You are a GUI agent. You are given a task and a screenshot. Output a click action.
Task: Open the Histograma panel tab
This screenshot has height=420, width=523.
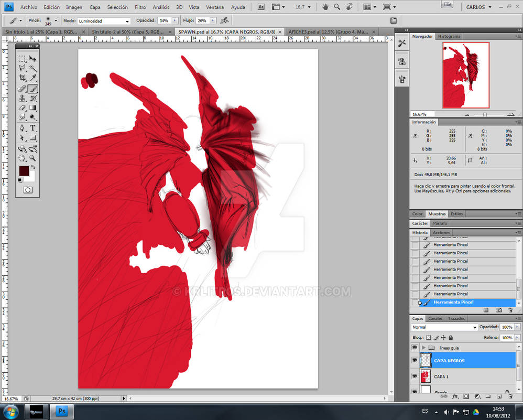tap(450, 36)
